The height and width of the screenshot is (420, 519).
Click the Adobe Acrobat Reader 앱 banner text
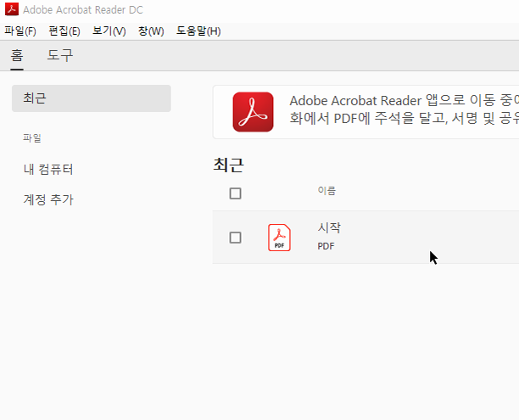[405, 109]
